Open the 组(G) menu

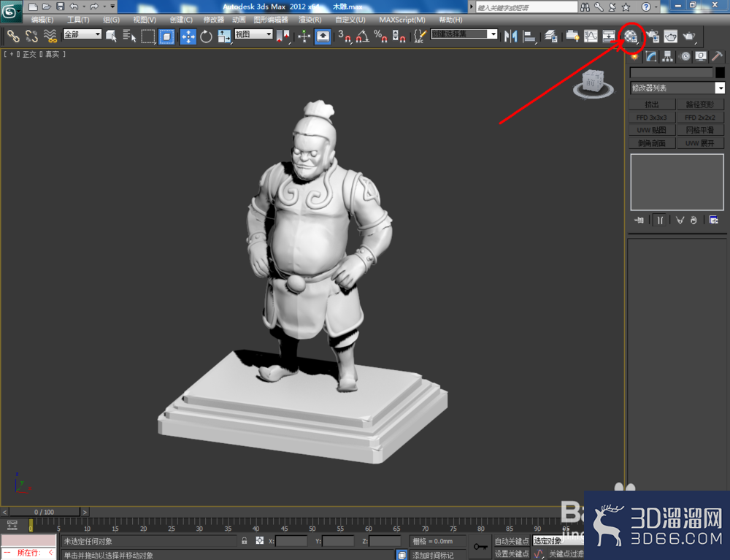click(111, 20)
